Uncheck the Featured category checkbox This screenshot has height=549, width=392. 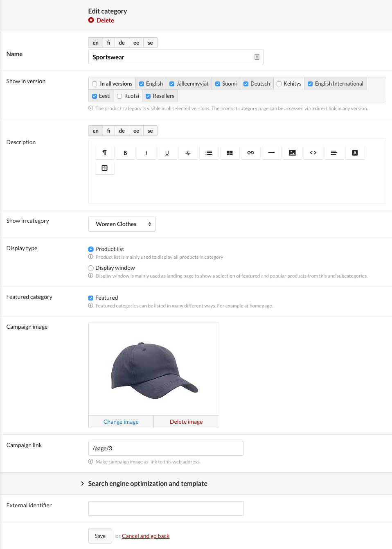pyautogui.click(x=91, y=298)
